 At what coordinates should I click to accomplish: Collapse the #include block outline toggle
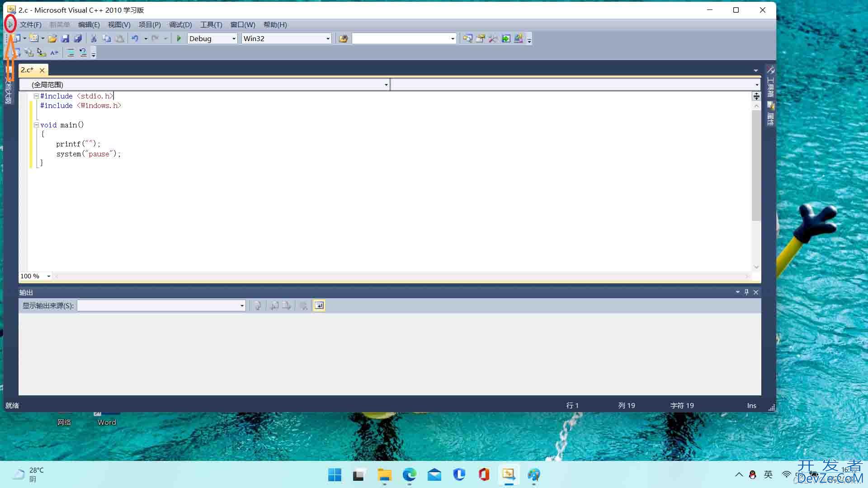(36, 96)
